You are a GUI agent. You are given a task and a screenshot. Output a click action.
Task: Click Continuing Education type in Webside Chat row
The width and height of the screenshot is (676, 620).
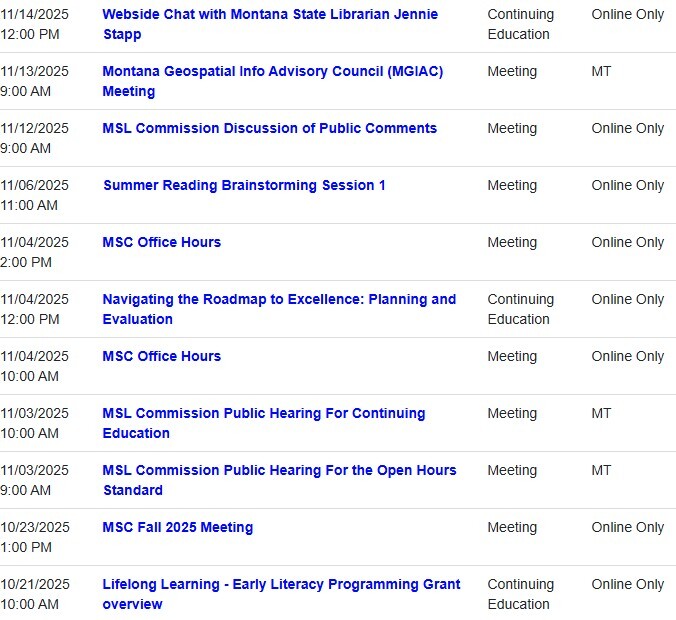pyautogui.click(x=520, y=25)
